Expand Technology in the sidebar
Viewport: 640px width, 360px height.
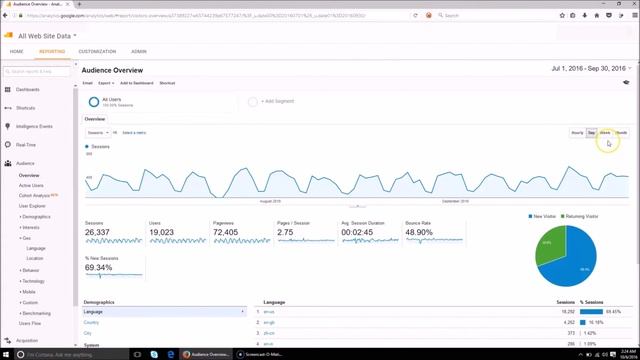[x=32, y=281]
